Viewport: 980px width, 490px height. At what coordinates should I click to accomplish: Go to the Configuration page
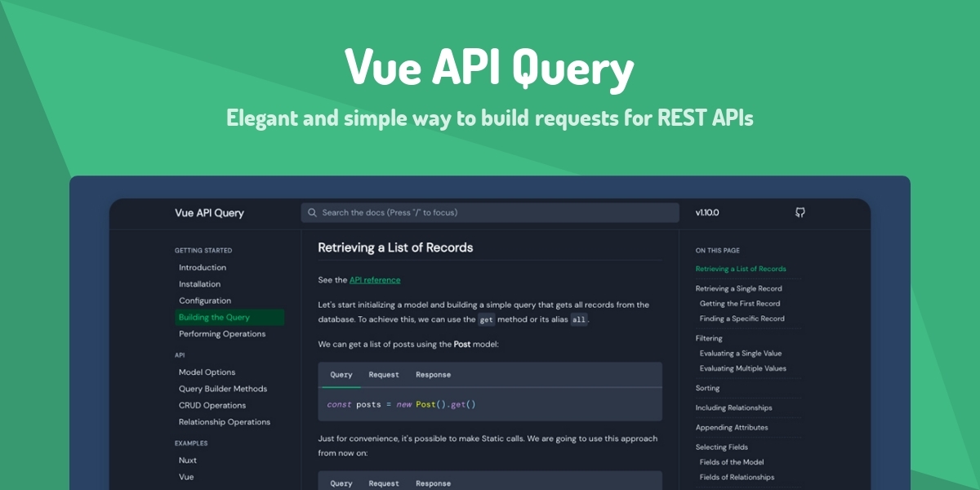(205, 301)
